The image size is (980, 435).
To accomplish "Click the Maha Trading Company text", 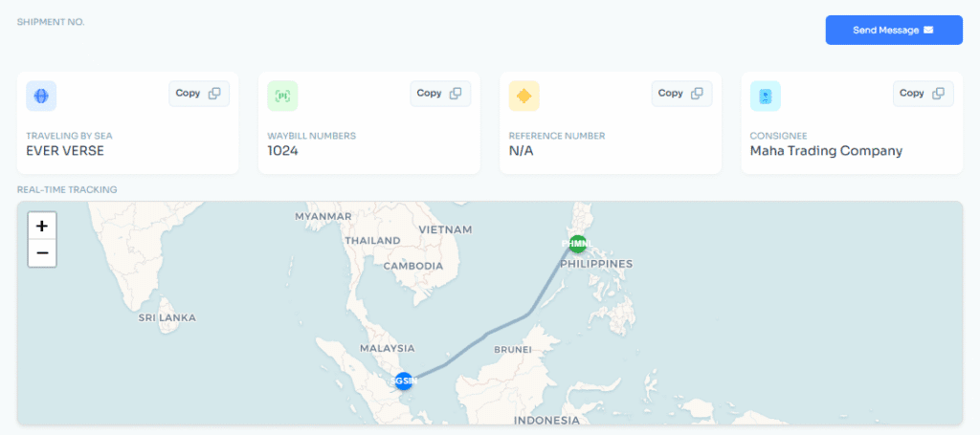I will (x=826, y=151).
